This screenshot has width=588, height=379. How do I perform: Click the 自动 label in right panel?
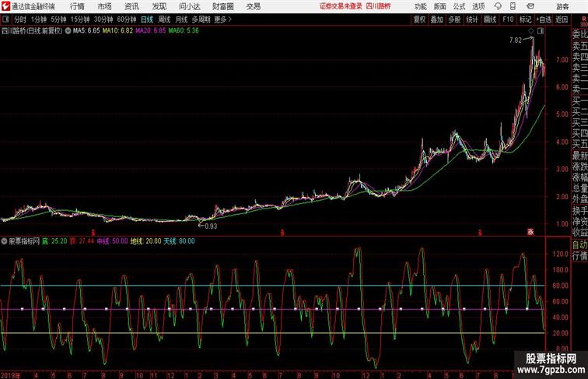(x=579, y=244)
